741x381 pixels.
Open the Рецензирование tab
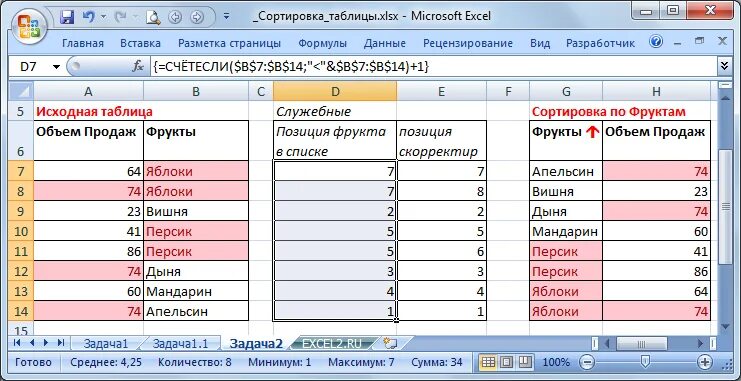[x=468, y=43]
